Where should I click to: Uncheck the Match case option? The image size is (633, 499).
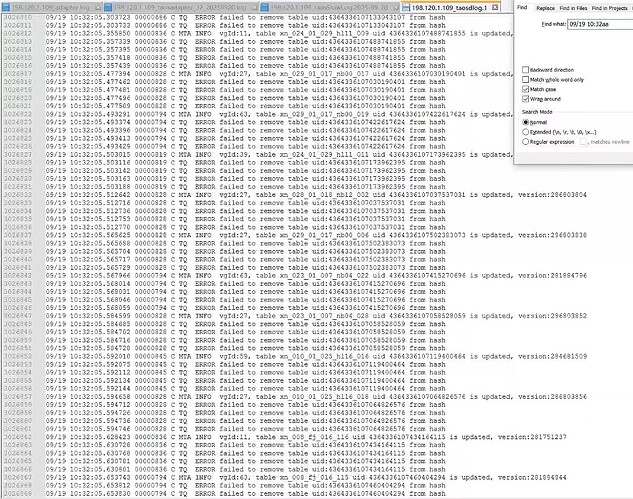pyautogui.click(x=526, y=89)
